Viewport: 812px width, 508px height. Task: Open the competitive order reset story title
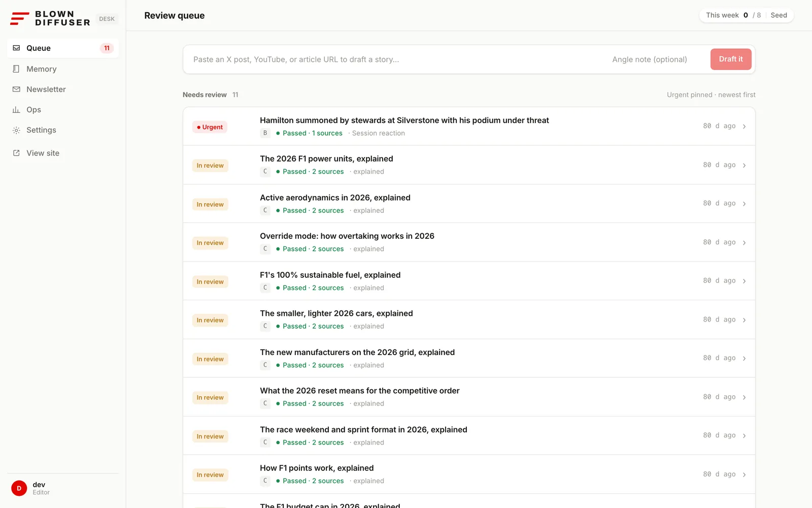pyautogui.click(x=360, y=391)
